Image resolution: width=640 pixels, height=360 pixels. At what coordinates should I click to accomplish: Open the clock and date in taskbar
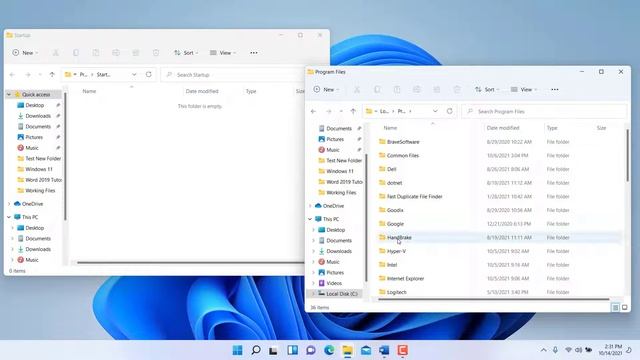[610, 350]
